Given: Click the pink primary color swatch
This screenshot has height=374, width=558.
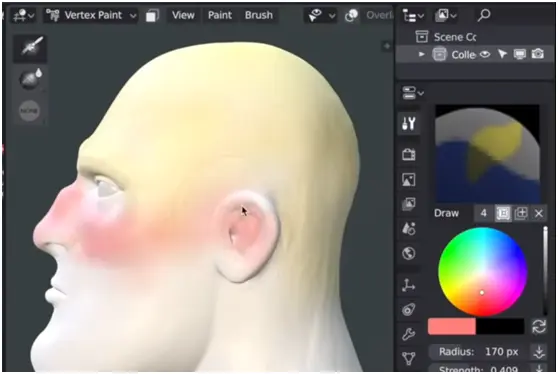Looking at the screenshot, I should click(452, 326).
